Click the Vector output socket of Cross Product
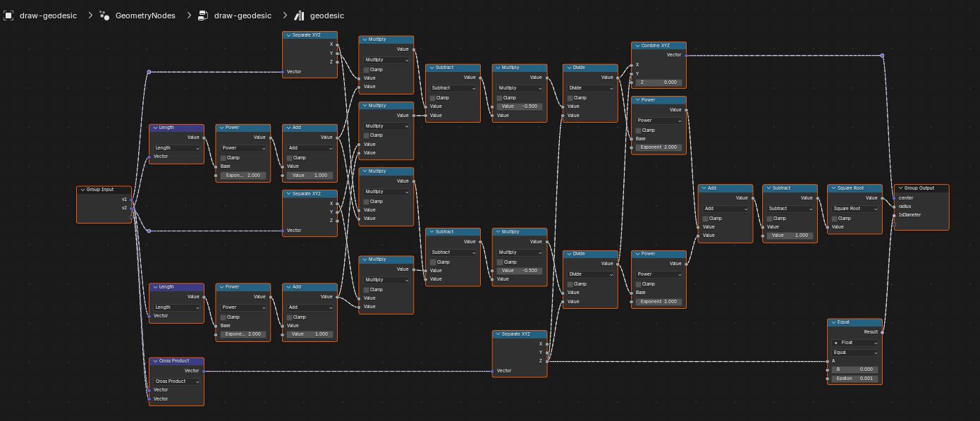 pos(204,370)
